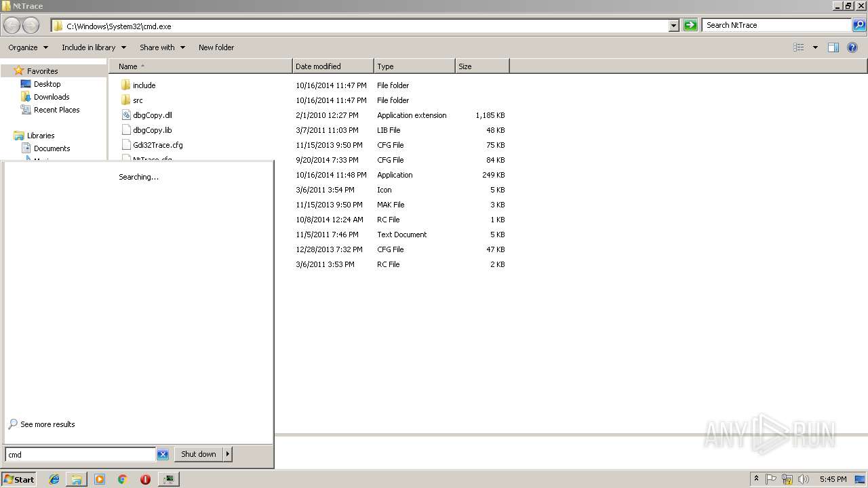Click the 249 KB Application row type

(x=395, y=175)
